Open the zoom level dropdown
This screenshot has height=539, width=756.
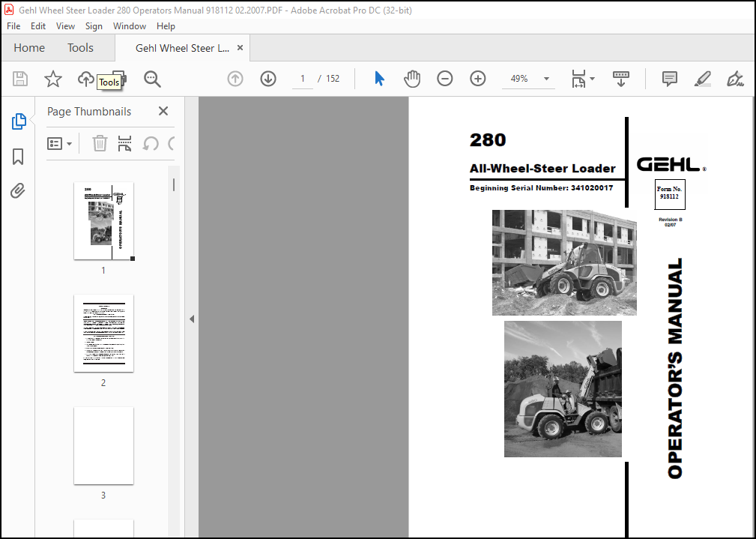[x=546, y=79]
